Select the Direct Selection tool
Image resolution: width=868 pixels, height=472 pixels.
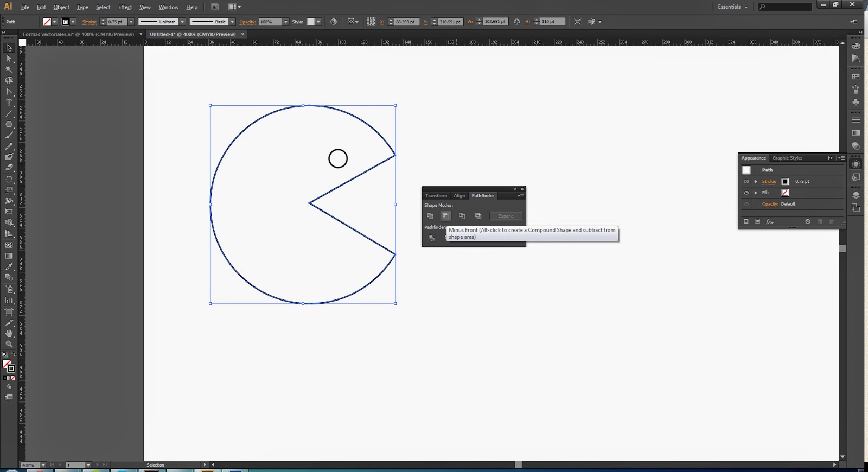point(9,59)
